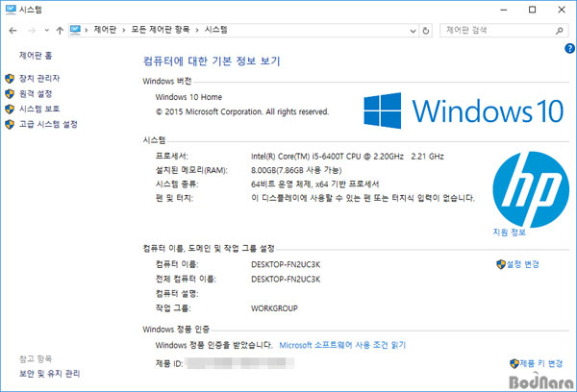The image size is (577, 392).
Task: Click 제품 키 변경 link
Action: tap(540, 364)
